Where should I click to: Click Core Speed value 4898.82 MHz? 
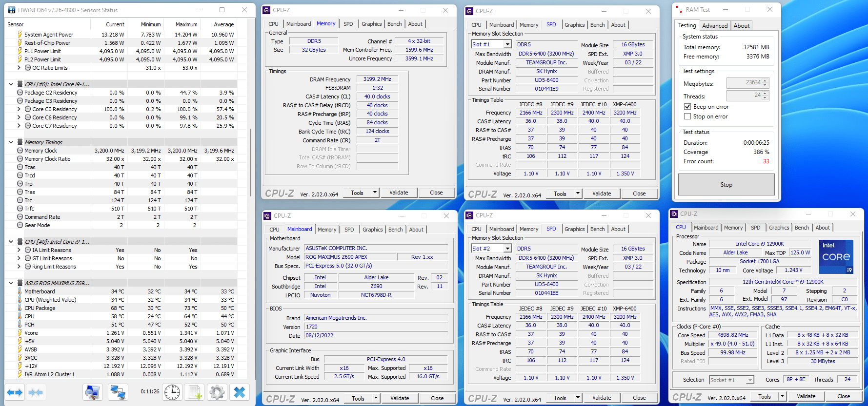(x=733, y=335)
